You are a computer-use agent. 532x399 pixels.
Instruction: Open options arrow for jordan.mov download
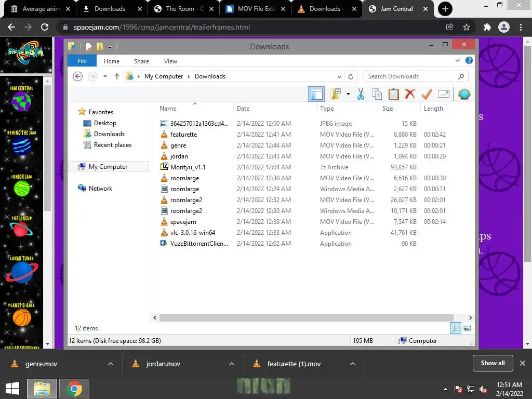(x=232, y=364)
